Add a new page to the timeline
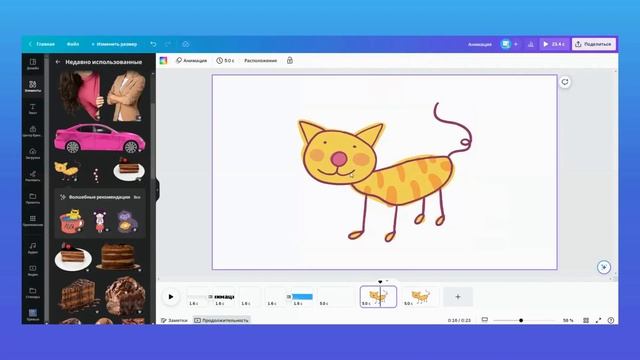640x360 pixels. [x=458, y=297]
